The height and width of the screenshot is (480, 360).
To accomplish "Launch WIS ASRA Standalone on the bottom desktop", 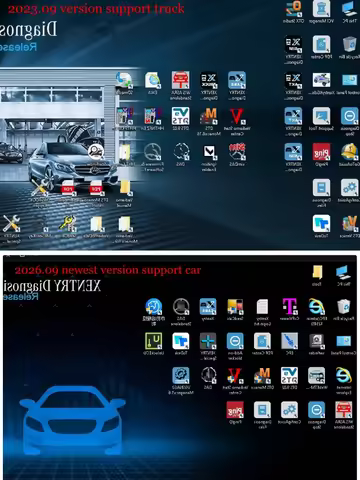I will click(x=343, y=410).
